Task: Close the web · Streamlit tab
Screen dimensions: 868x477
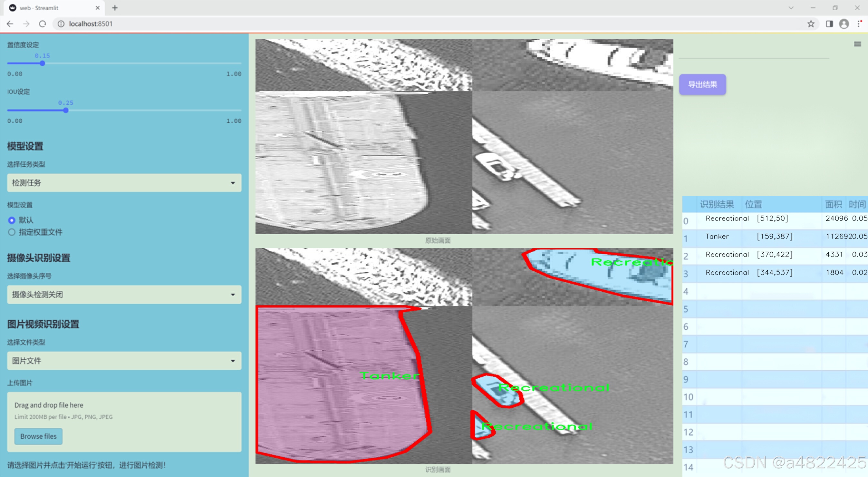Action: click(x=98, y=8)
